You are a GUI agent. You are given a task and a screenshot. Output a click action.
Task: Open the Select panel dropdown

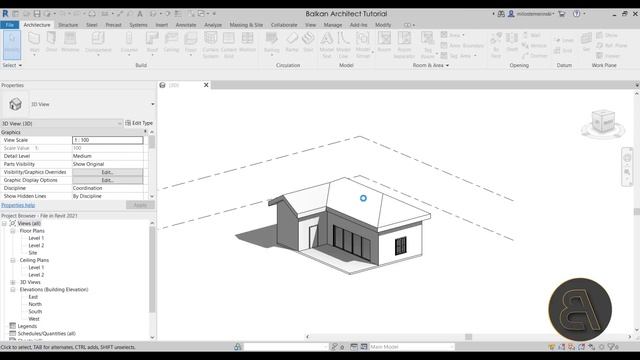coord(12,65)
